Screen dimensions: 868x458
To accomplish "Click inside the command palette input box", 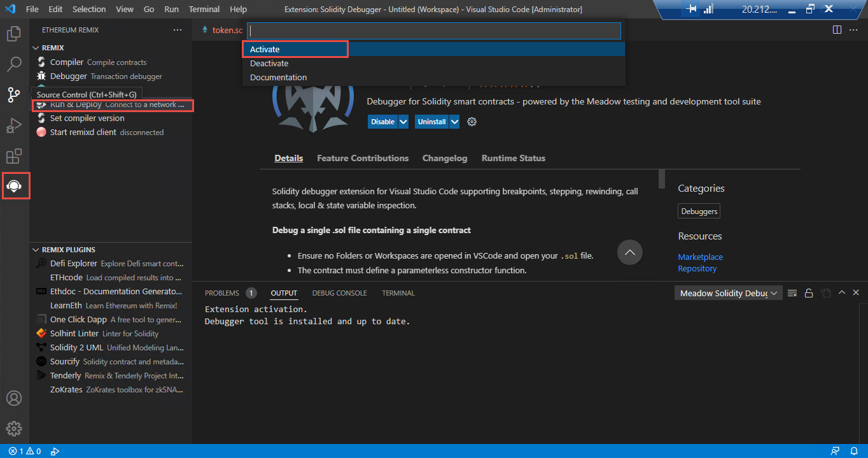I will (433, 30).
